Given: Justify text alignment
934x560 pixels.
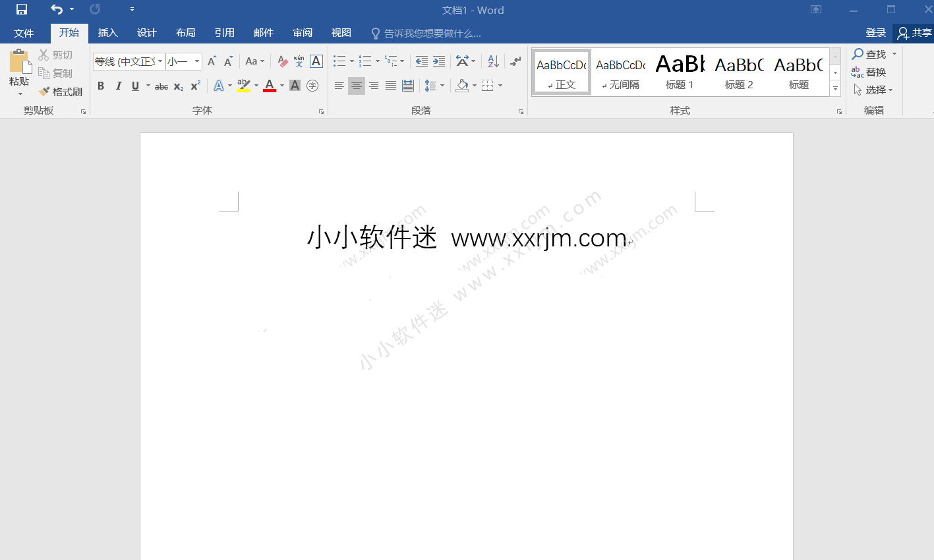Looking at the screenshot, I should click(x=391, y=86).
